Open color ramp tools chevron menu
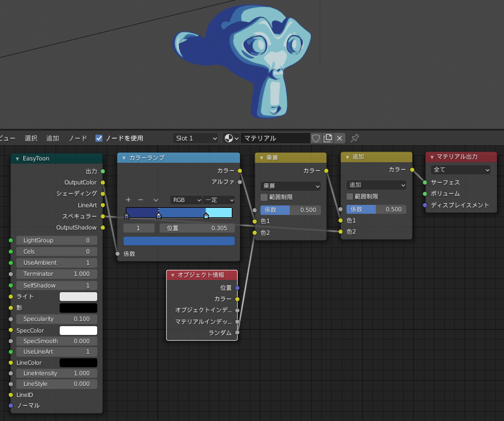 click(156, 200)
